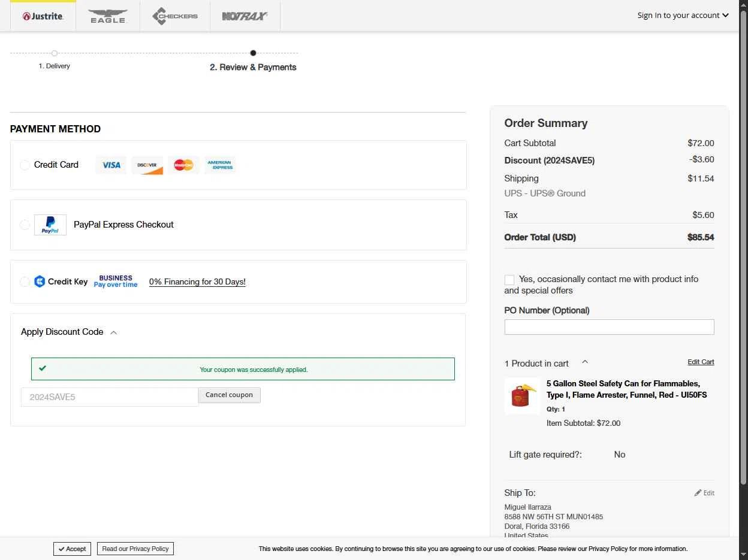The image size is (748, 560).
Task: Edit the Ship To address
Action: pyautogui.click(x=704, y=493)
